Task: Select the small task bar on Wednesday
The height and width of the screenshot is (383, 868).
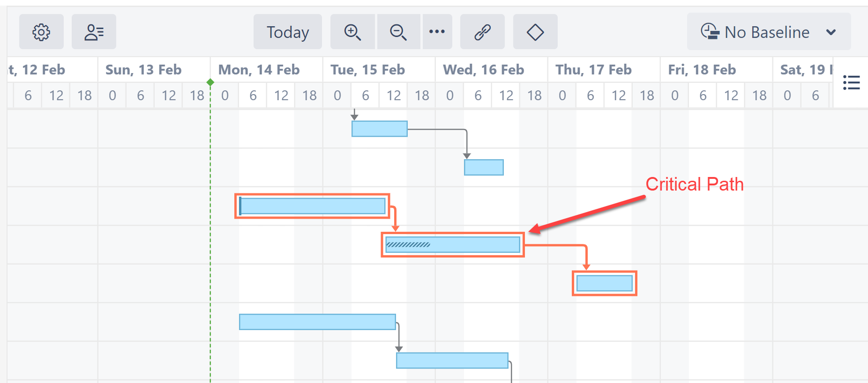Action: (484, 167)
